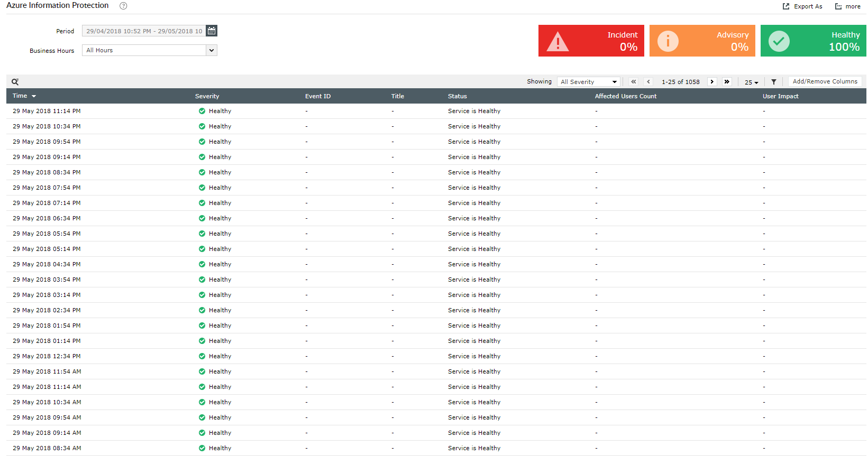Open the All Severity filter dropdown
This screenshot has width=868, height=456.
coord(589,82)
